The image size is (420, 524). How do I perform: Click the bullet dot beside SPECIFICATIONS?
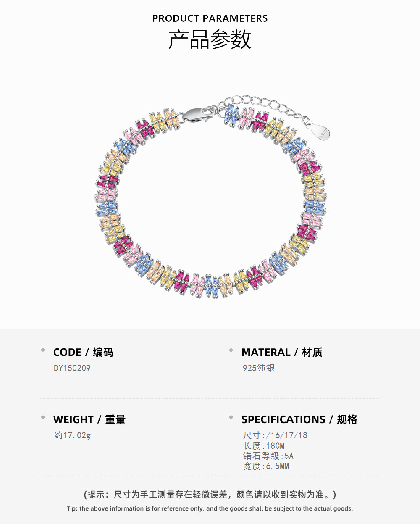click(x=231, y=417)
